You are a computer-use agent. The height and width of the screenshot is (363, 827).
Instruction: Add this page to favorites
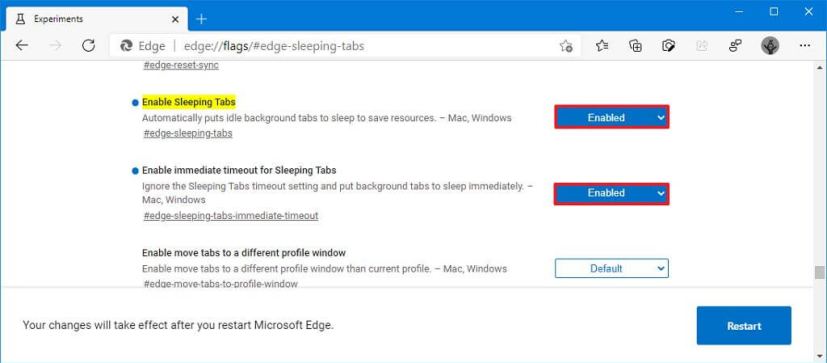(x=566, y=46)
